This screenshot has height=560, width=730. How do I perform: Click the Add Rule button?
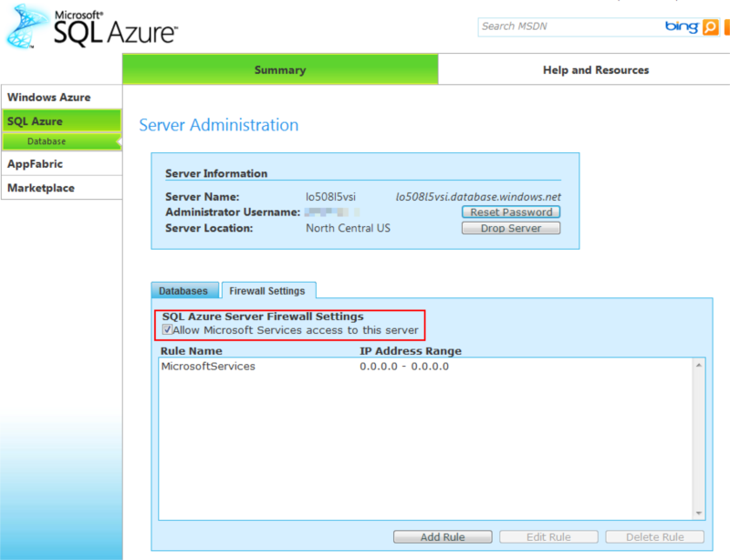click(x=443, y=536)
